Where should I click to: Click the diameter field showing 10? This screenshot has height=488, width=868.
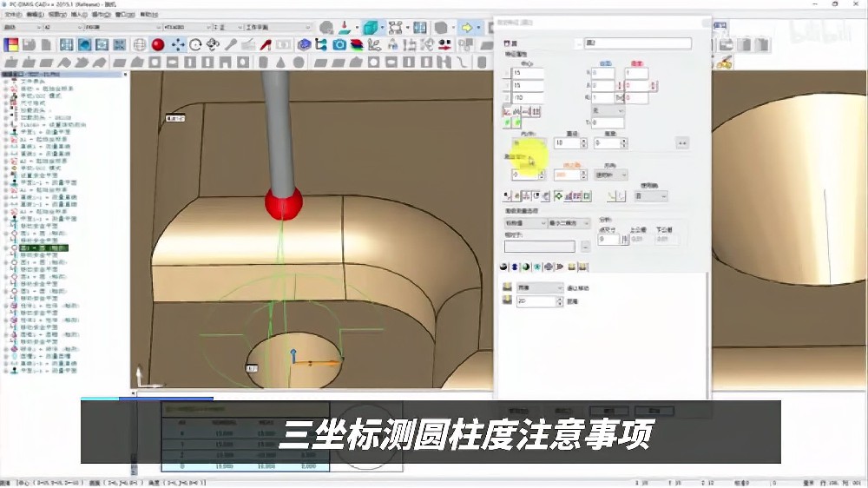(567, 143)
